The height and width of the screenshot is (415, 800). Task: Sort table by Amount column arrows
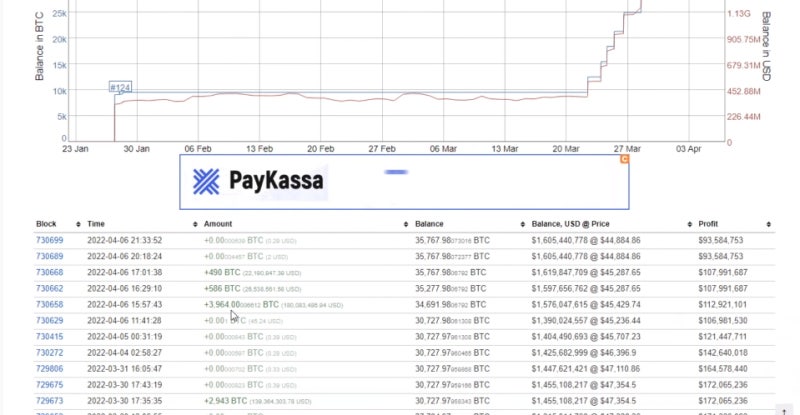[406, 224]
